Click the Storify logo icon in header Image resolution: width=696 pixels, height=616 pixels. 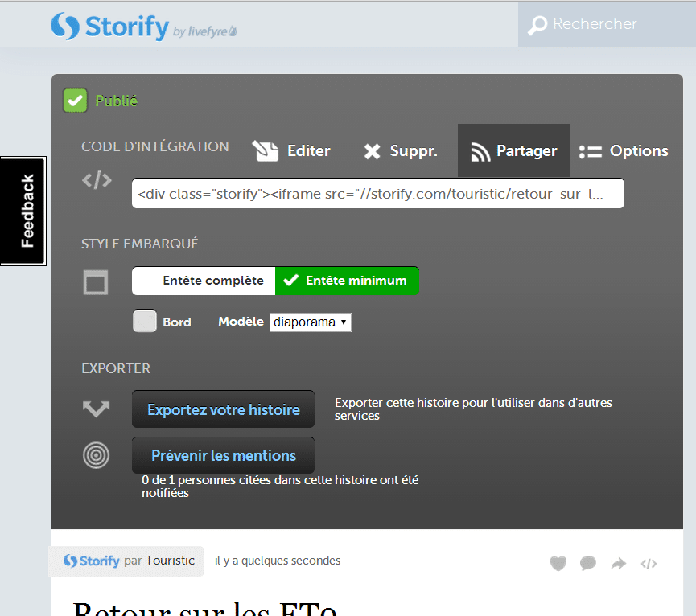pos(65,26)
